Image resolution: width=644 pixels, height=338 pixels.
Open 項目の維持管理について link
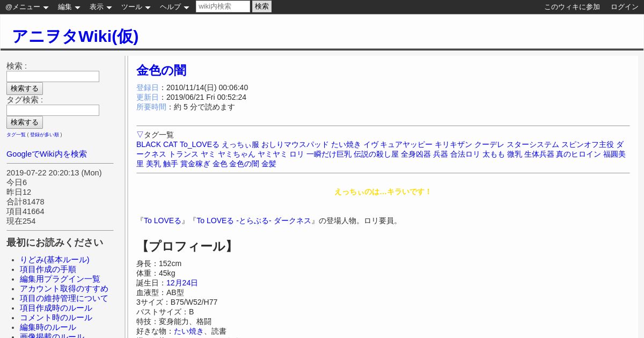pos(64,298)
